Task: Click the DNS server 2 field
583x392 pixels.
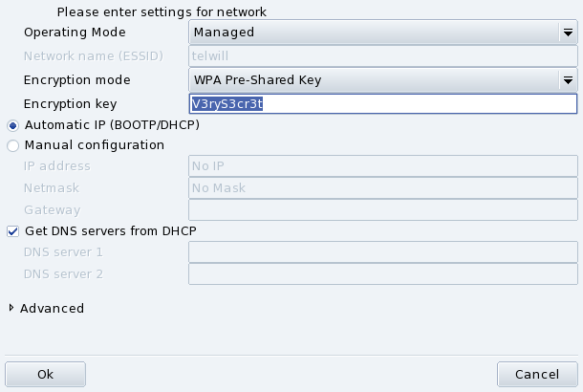Action: pyautogui.click(x=383, y=275)
